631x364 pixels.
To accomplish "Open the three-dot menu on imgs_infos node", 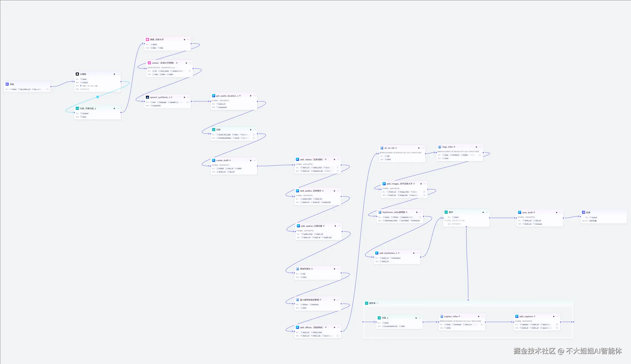I will point(480,147).
